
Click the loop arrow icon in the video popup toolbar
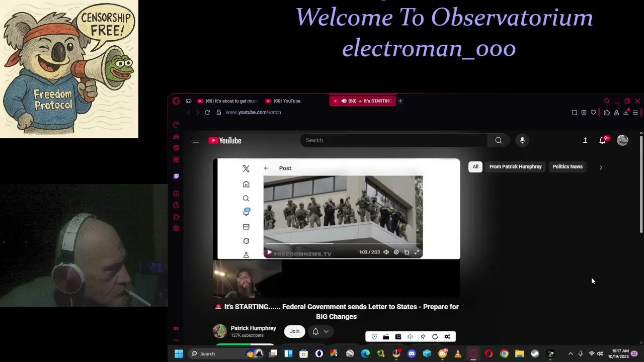[435, 337]
